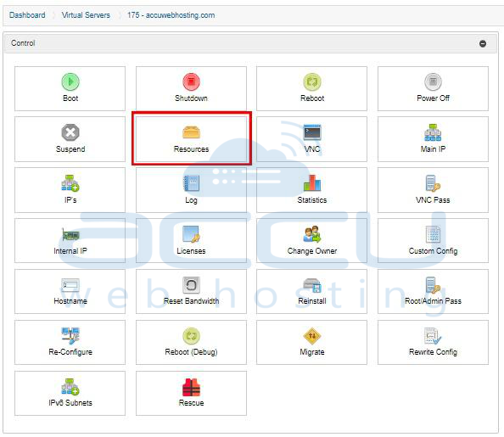Open the Reset Bandwidth tile
Screen dimensions: 504x437
click(x=191, y=292)
